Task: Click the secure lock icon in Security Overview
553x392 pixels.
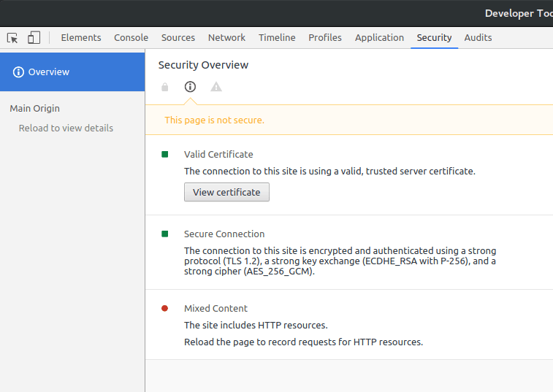Action: pos(164,87)
